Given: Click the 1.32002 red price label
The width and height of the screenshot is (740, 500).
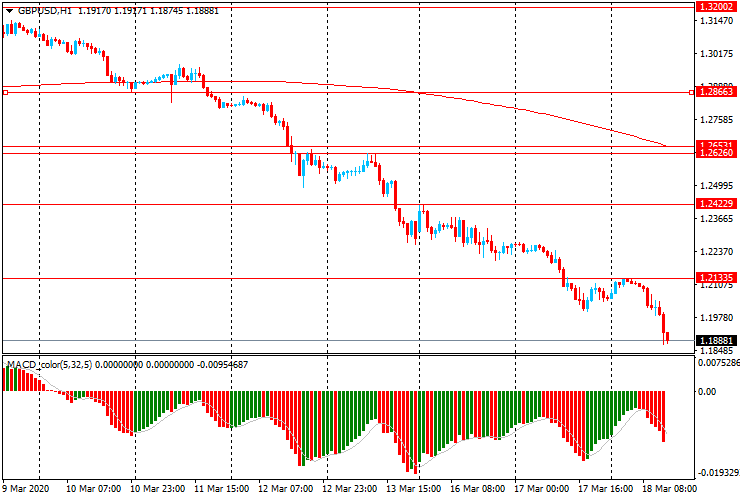Looking at the screenshot, I should 715,5.
